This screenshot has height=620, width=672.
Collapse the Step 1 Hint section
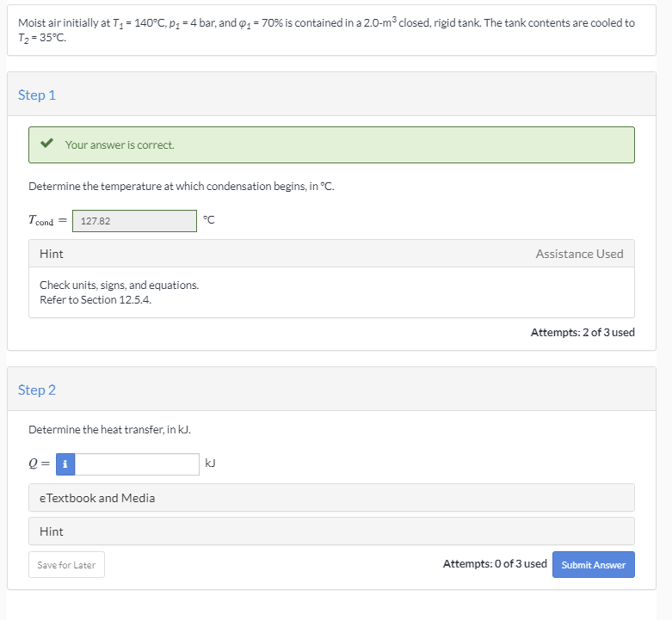tap(52, 254)
